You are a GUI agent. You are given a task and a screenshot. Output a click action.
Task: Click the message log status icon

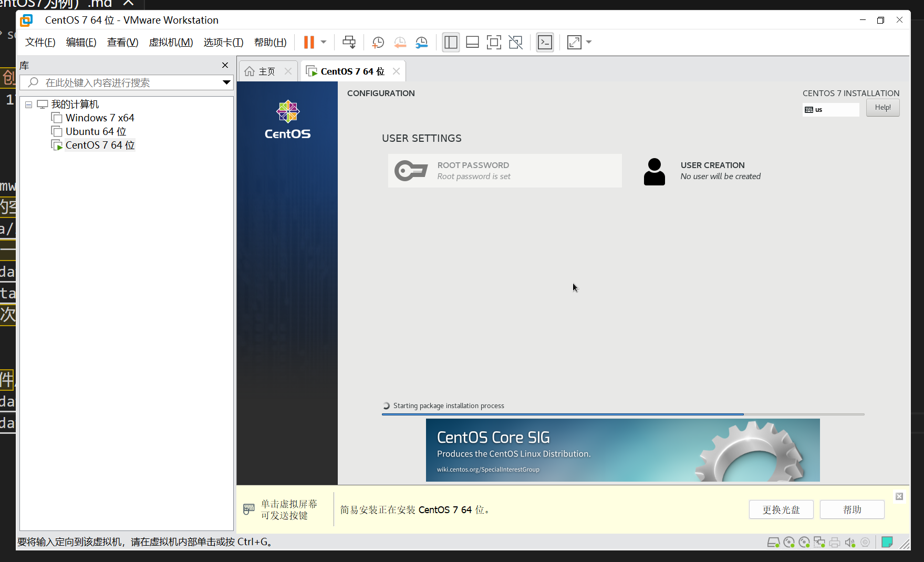click(x=887, y=543)
